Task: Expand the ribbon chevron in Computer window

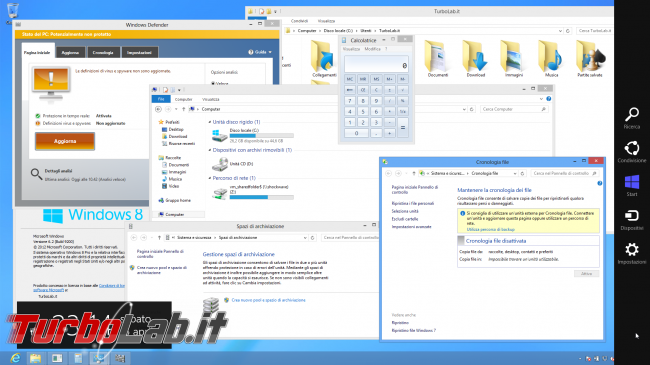Action: coord(541,99)
